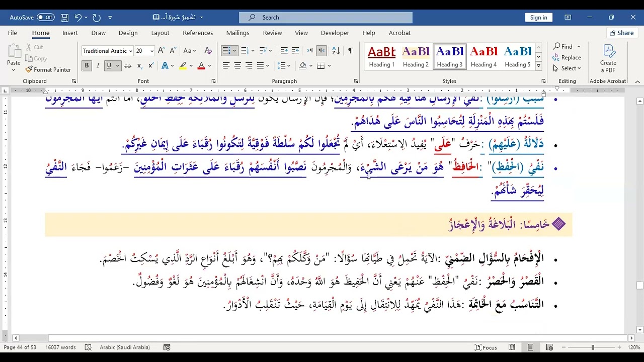644x362 pixels.
Task: Toggle Italic formatting
Action: pyautogui.click(x=98, y=66)
